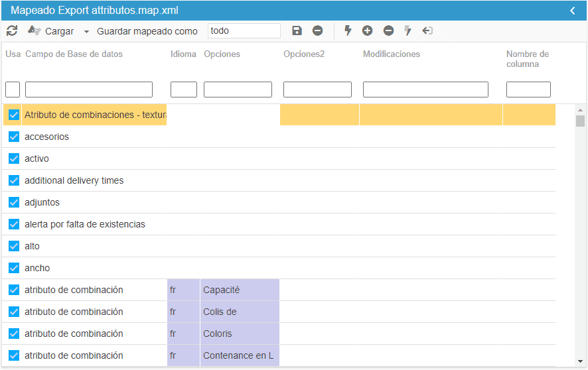The width and height of the screenshot is (588, 370).
Task: Sort by the Modificaciones column header
Action: click(x=392, y=54)
